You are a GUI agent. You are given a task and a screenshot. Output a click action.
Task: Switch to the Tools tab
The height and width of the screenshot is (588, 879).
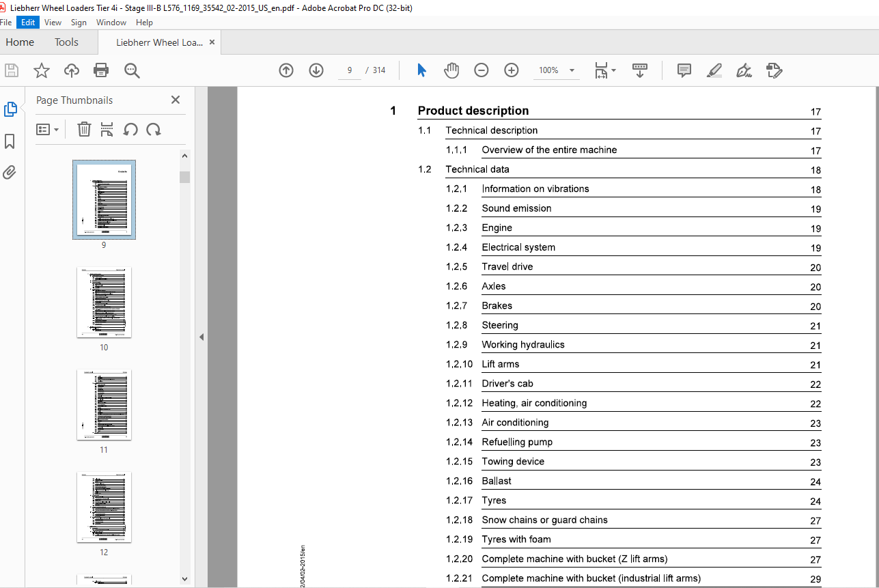[66, 42]
